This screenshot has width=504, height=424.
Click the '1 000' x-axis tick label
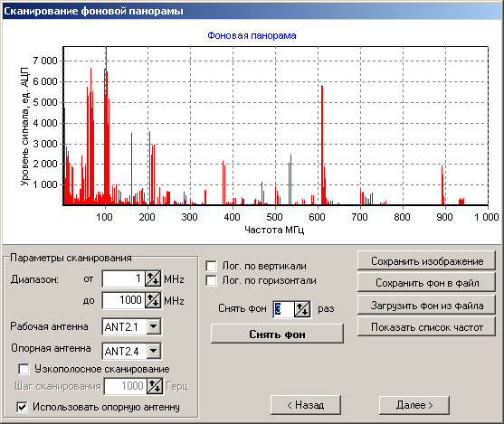pos(486,217)
